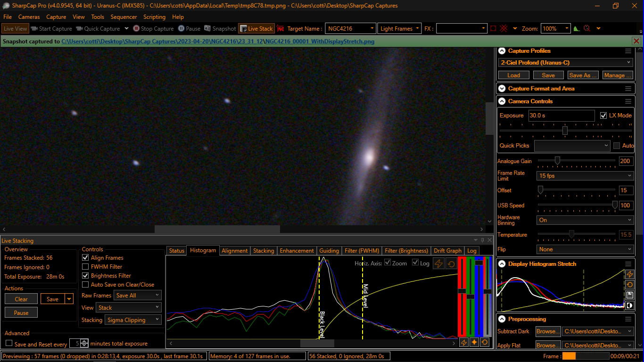Click the Live Stack toolbar button

pyautogui.click(x=256, y=29)
